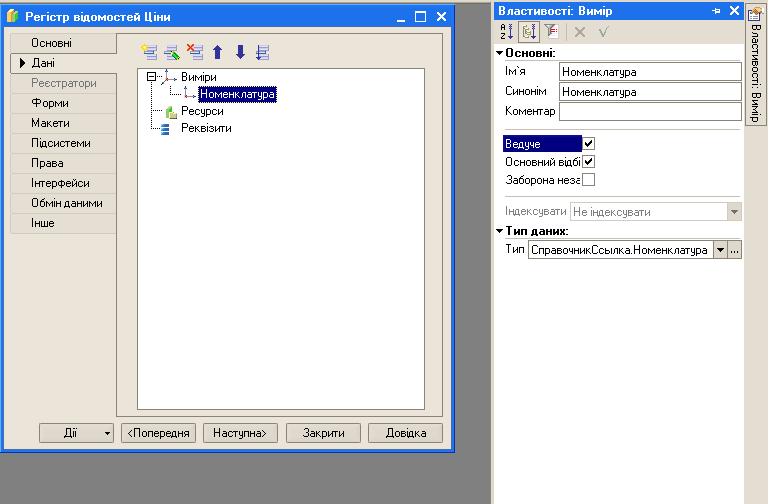Click the Реквізити icon in tree

(x=166, y=129)
